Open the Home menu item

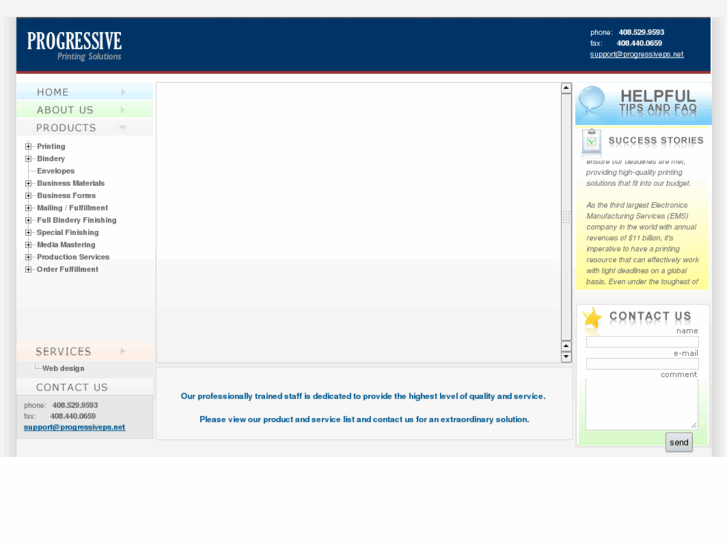click(85, 92)
